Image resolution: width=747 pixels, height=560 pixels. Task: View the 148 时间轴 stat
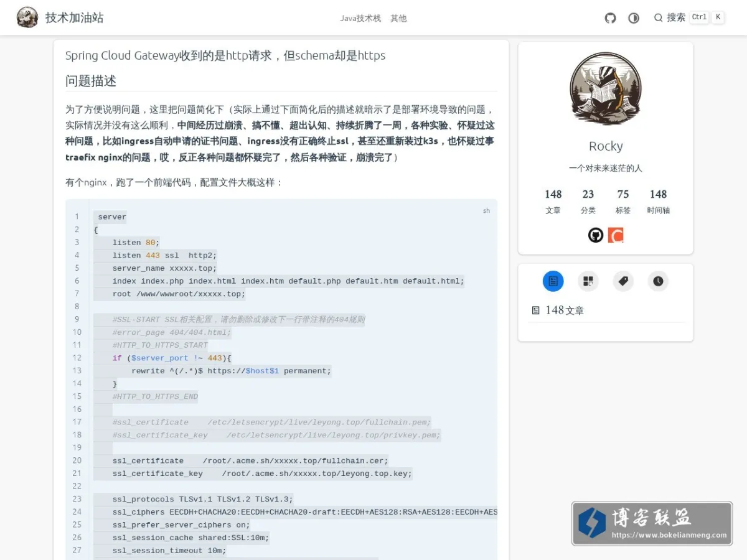click(658, 202)
